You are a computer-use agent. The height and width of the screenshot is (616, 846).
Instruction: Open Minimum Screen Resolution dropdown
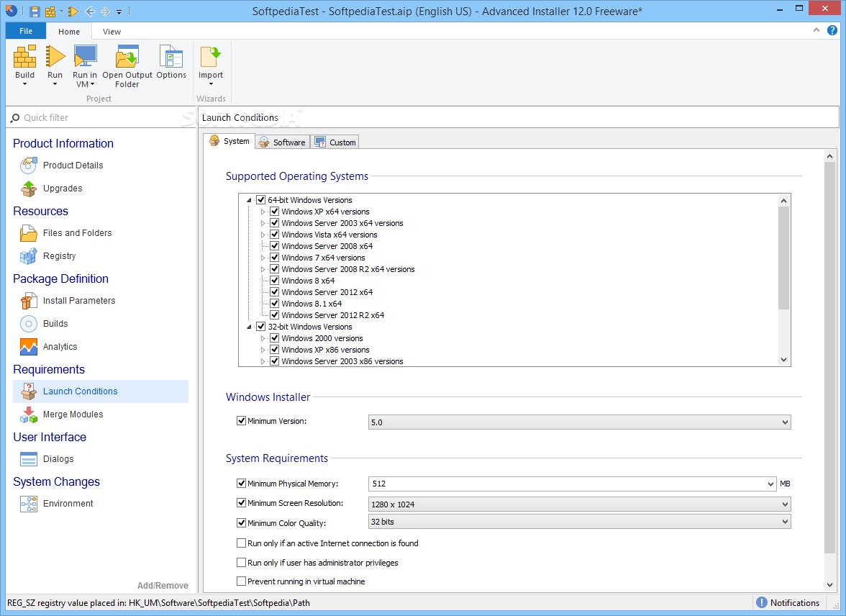[x=784, y=504]
